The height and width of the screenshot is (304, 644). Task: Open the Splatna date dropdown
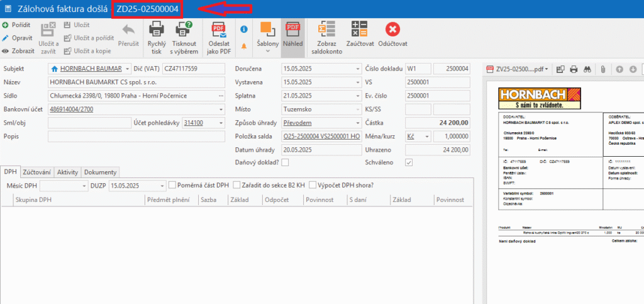coord(357,96)
